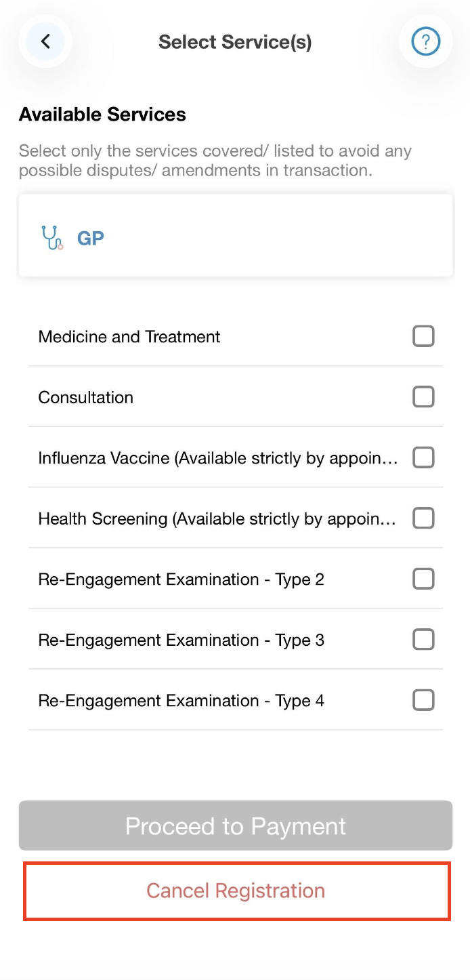Viewport: 470px width, 980px height.
Task: Check the Medicine and Treatment checkbox
Action: click(x=423, y=336)
